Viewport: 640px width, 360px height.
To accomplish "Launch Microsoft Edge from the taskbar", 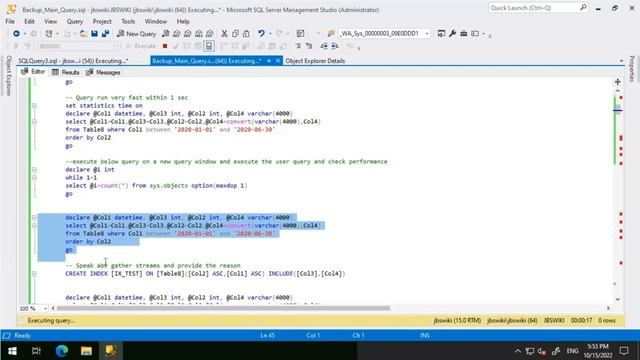I will point(62,351).
